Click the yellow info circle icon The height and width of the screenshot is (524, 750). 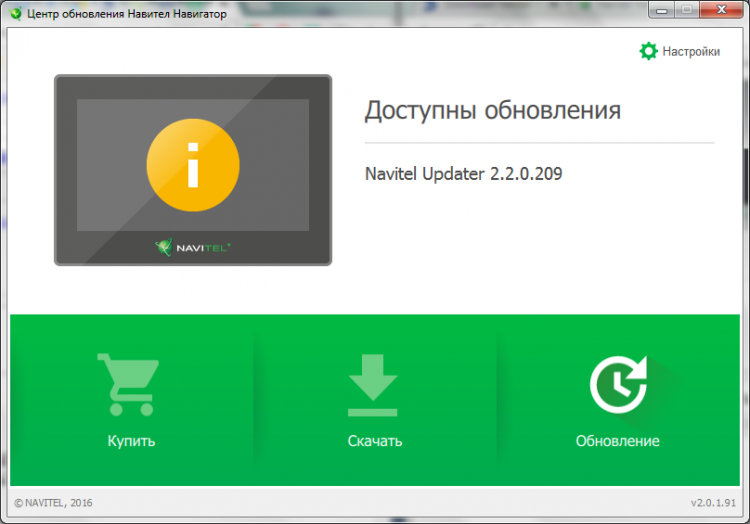[193, 165]
